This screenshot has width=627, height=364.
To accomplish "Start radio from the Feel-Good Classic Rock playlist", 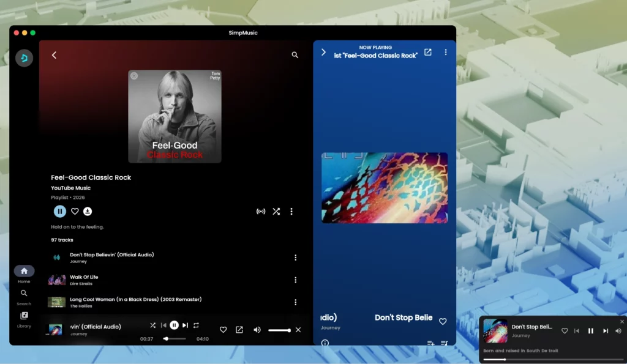I will pos(260,211).
